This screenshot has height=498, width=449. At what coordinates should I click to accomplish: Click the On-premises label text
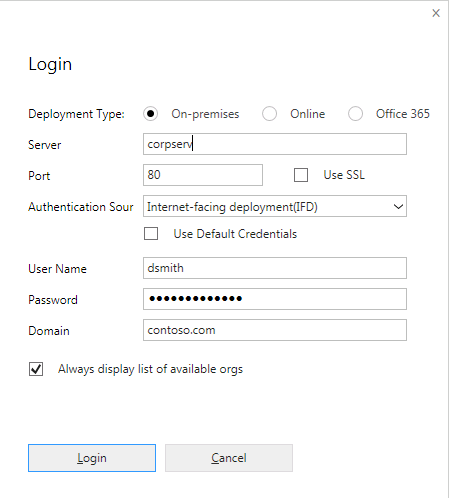tap(205, 114)
